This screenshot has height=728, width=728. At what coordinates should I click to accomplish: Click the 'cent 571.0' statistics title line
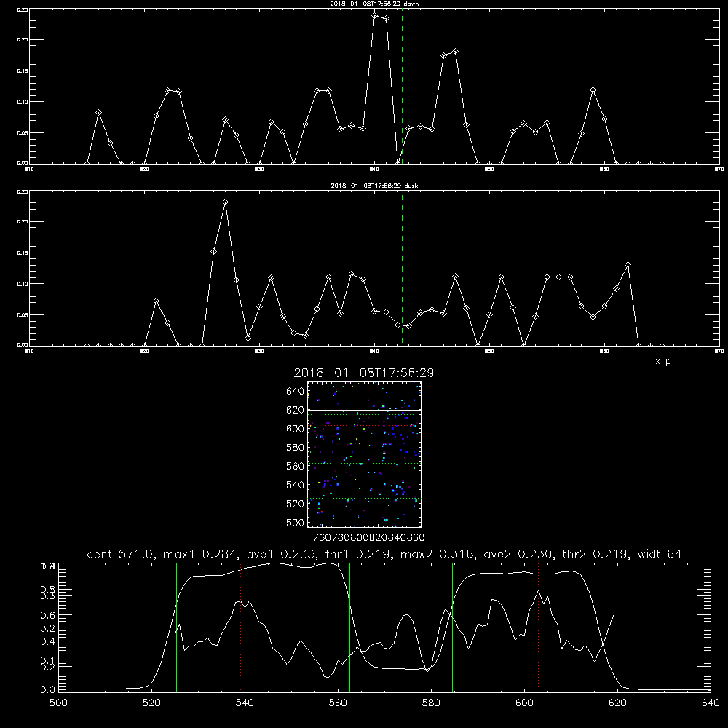384,554
